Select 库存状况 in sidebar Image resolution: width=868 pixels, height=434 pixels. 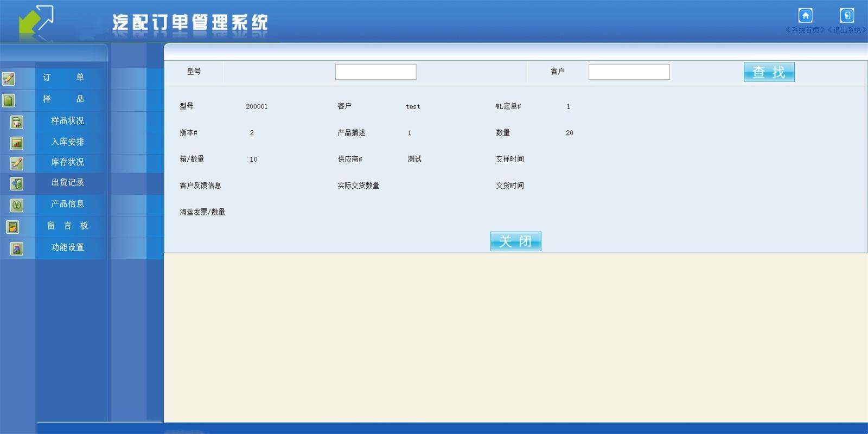point(67,162)
